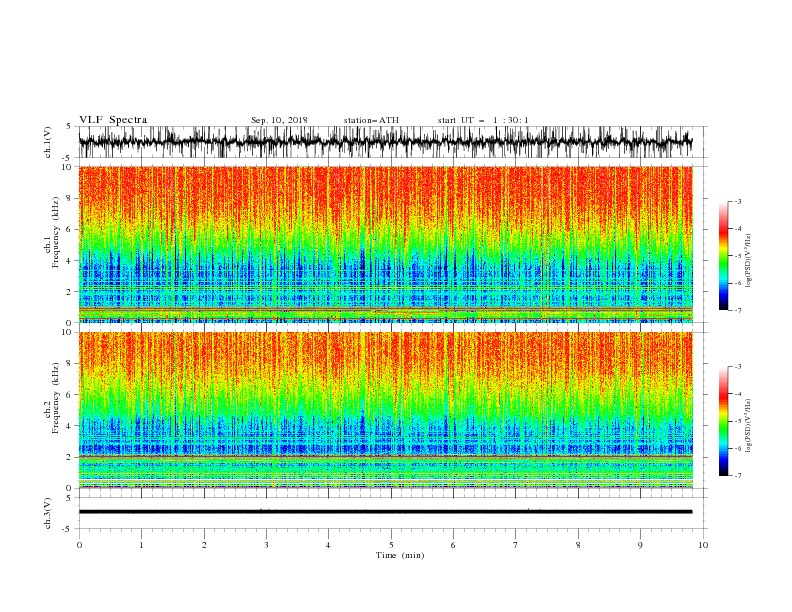Click the log(PSD) label beside ch.2 color bar

click(748, 426)
